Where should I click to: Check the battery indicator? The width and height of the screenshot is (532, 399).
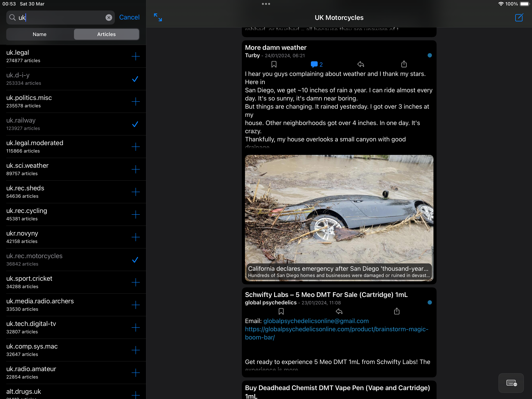tap(525, 4)
